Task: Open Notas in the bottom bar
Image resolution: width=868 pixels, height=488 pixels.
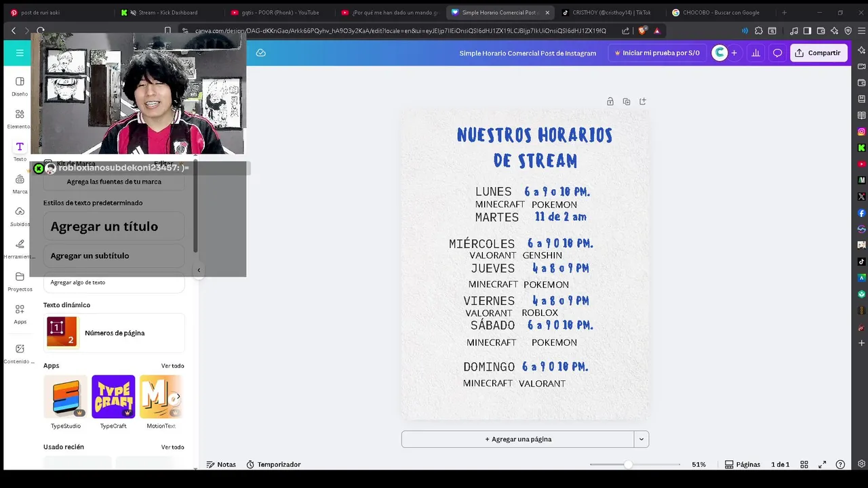Action: (x=221, y=464)
